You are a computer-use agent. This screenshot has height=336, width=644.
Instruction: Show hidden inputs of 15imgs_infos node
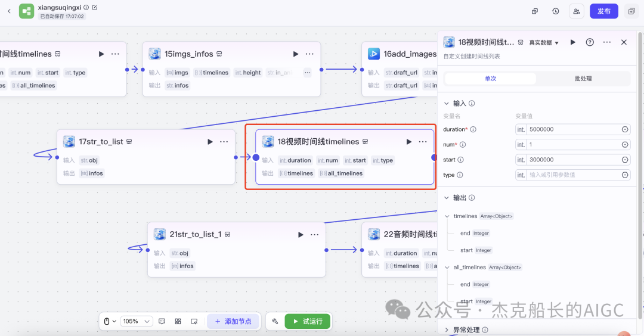pyautogui.click(x=307, y=73)
